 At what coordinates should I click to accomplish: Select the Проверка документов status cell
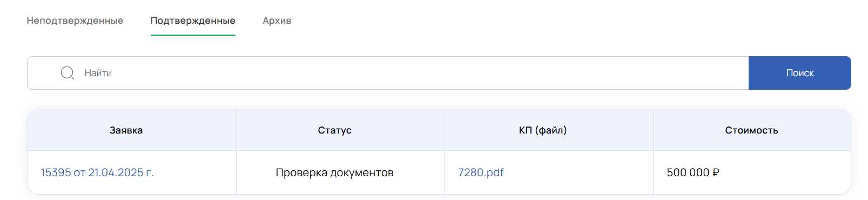tap(335, 172)
